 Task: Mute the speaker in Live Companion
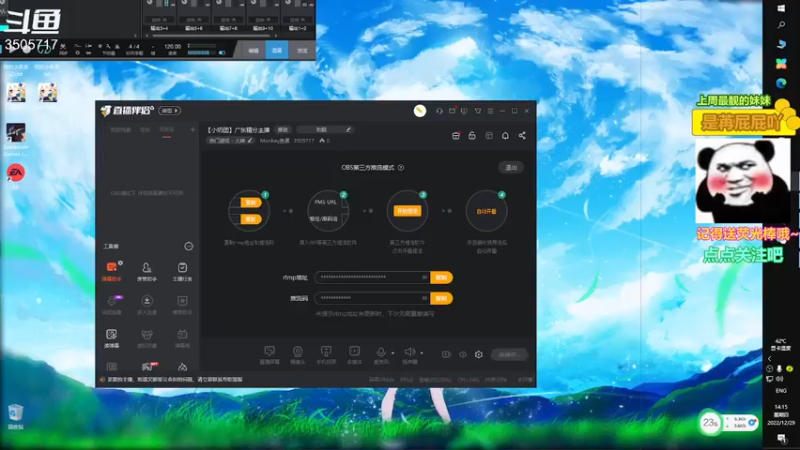[409, 352]
